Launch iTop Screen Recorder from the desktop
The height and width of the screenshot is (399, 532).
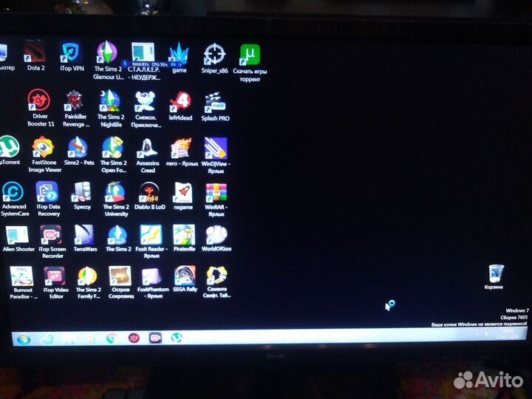[50, 236]
